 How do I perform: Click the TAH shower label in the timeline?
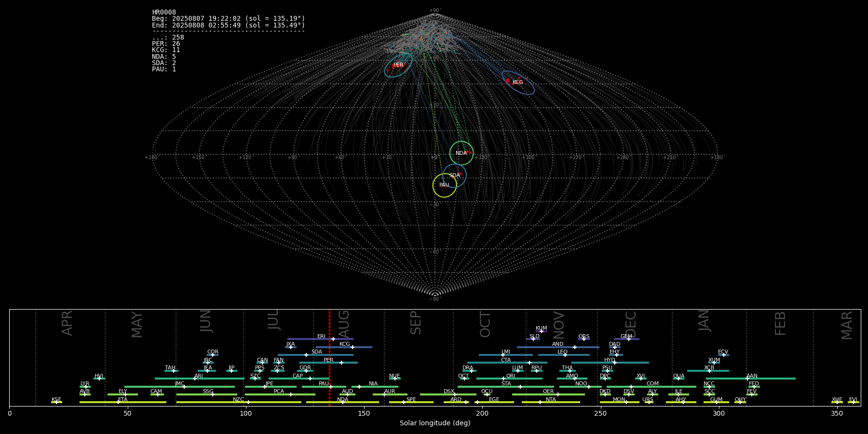coord(170,368)
